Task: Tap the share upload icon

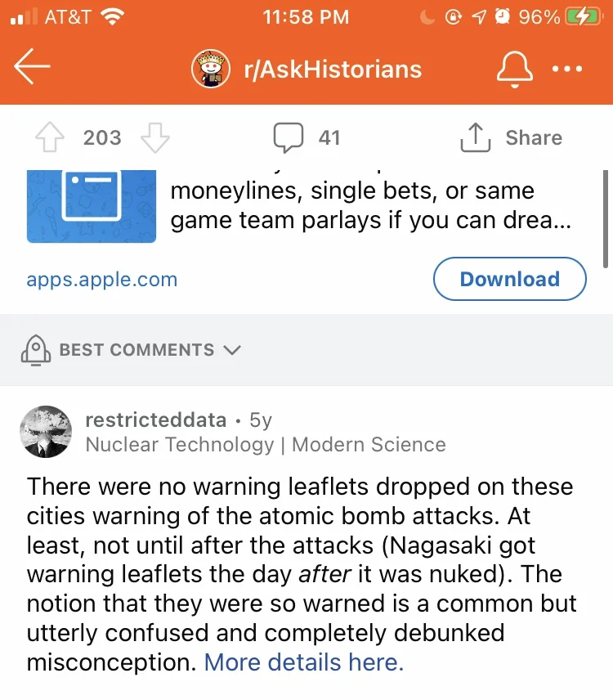Action: [476, 137]
